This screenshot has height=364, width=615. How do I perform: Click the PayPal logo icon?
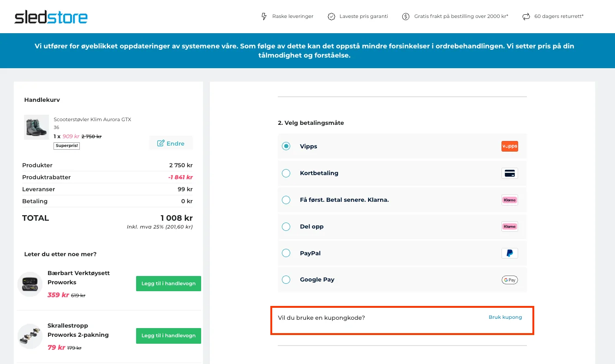point(510,253)
